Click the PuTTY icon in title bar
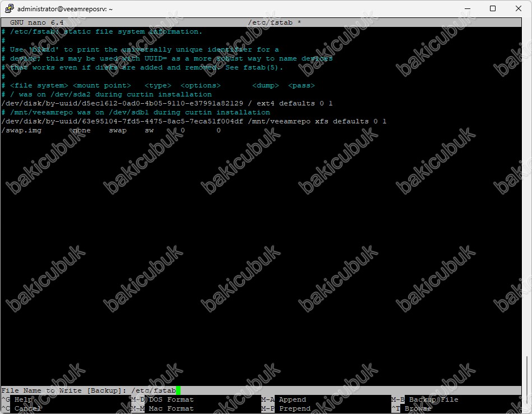 tap(9, 8)
